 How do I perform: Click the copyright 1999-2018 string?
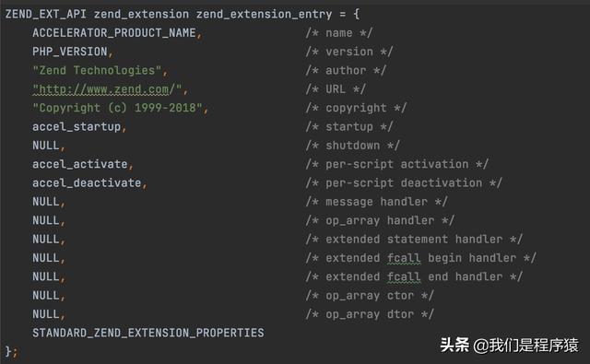coord(117,108)
